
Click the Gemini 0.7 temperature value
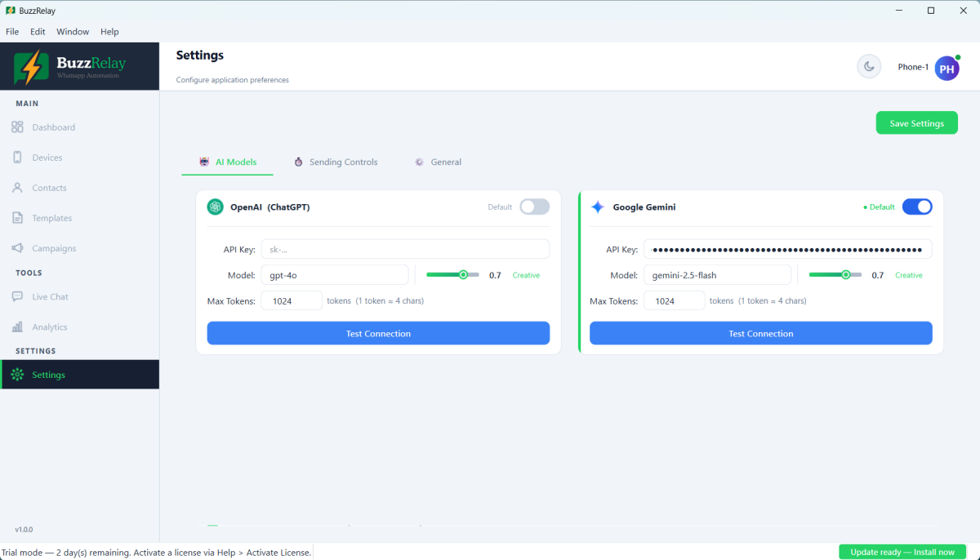(878, 275)
